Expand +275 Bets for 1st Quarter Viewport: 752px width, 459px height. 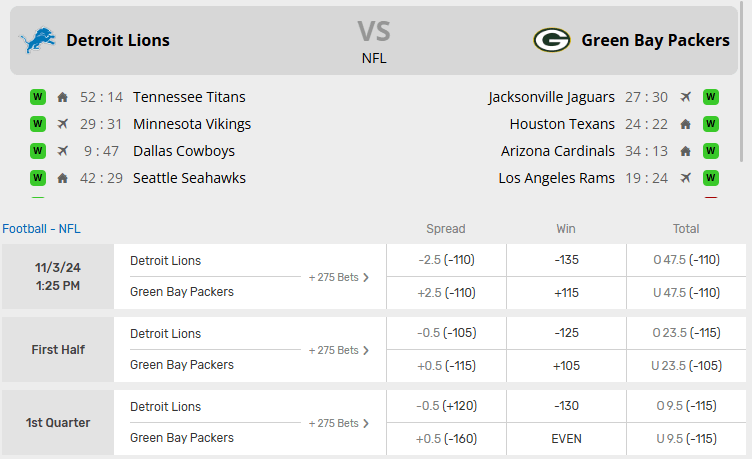[x=339, y=423]
